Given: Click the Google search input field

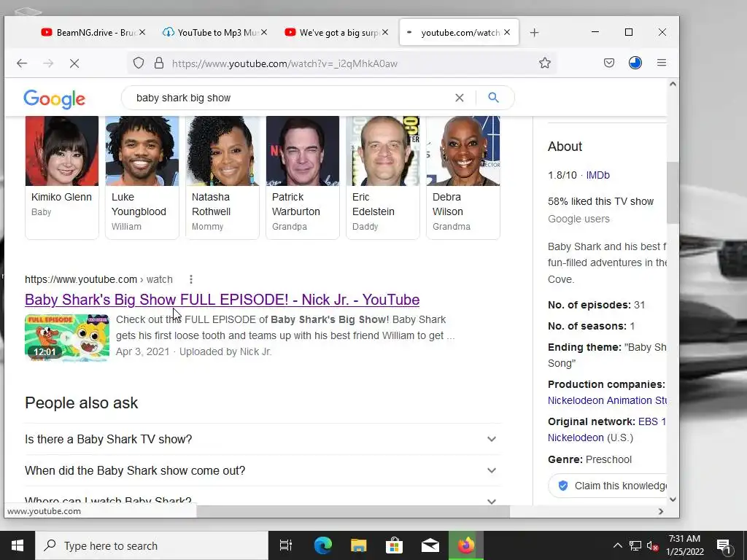Looking at the screenshot, I should point(290,98).
